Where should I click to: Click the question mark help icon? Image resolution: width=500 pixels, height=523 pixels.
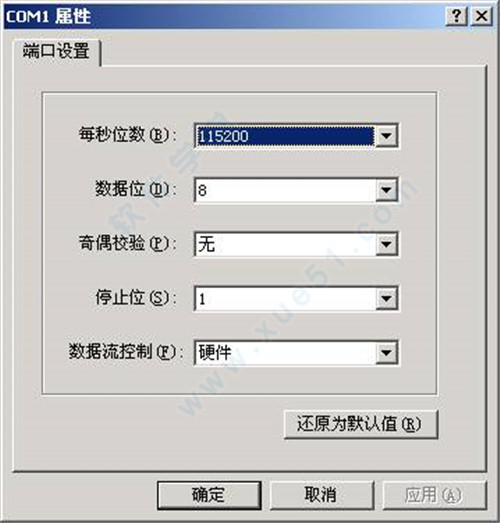[456, 16]
